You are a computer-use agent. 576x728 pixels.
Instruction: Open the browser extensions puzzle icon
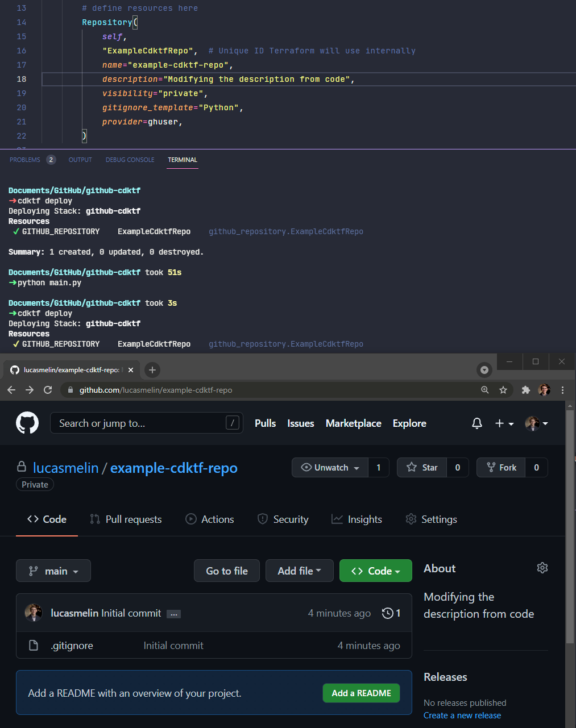526,390
